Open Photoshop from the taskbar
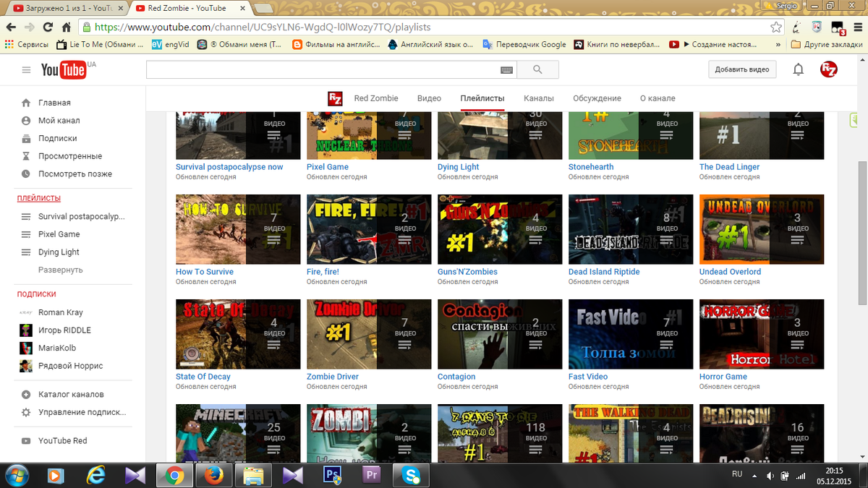This screenshot has height=488, width=868. tap(333, 475)
